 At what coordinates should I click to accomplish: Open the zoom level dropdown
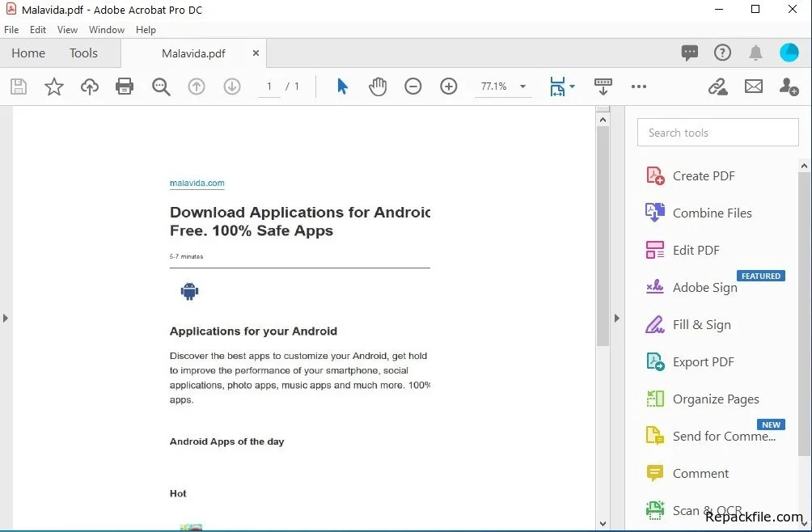(523, 87)
